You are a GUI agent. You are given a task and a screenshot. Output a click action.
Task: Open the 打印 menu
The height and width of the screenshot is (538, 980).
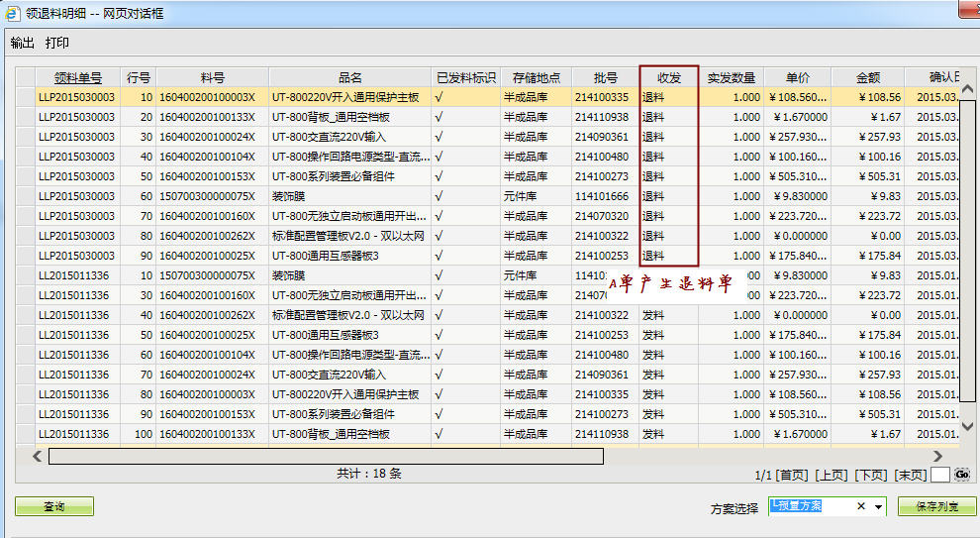tap(56, 44)
